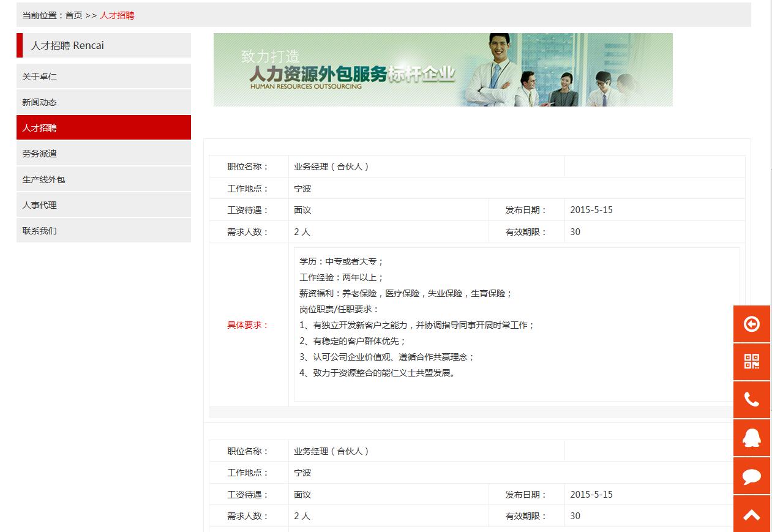
Task: Click requirement line 有稳定的客户群体优先
Action: tap(353, 341)
